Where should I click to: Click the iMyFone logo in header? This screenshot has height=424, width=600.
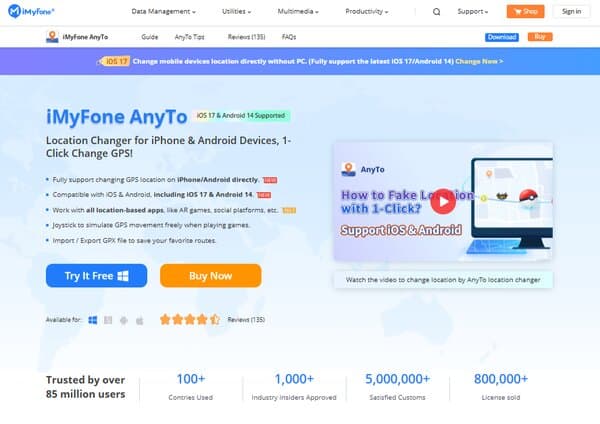[31, 11]
